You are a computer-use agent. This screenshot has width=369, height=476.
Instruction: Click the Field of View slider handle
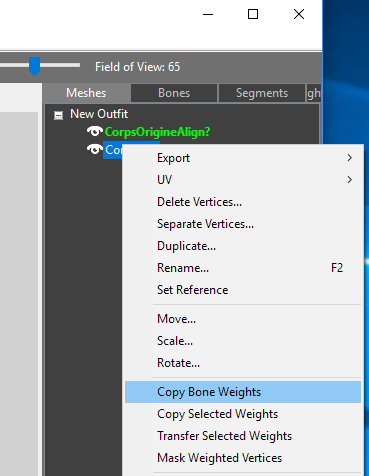(34, 66)
